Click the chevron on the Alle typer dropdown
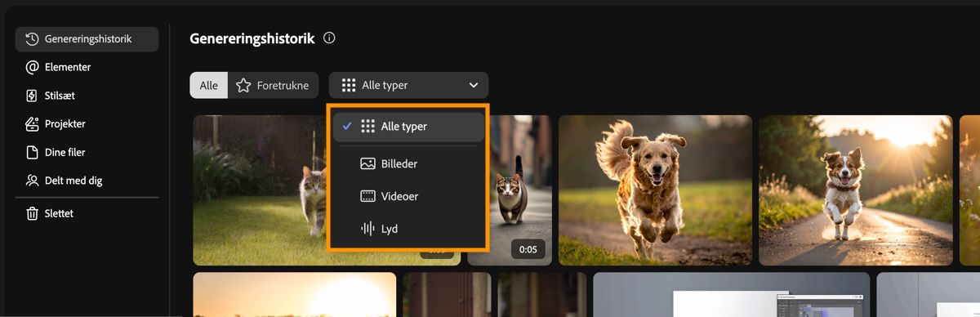 [x=474, y=85]
